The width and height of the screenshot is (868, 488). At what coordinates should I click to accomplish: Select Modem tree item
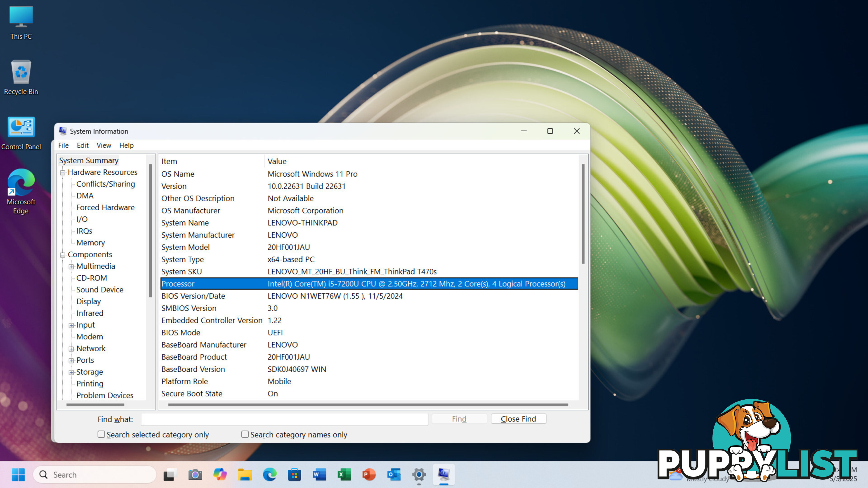[x=90, y=337]
